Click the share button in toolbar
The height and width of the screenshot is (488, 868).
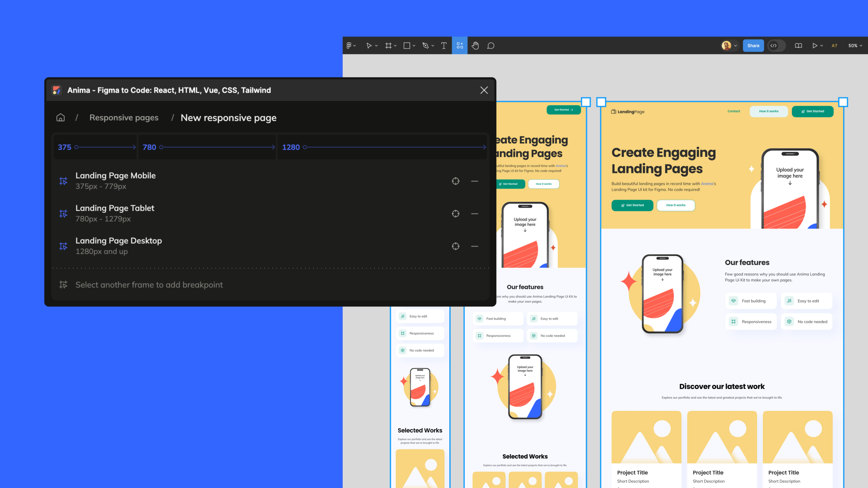click(x=752, y=45)
